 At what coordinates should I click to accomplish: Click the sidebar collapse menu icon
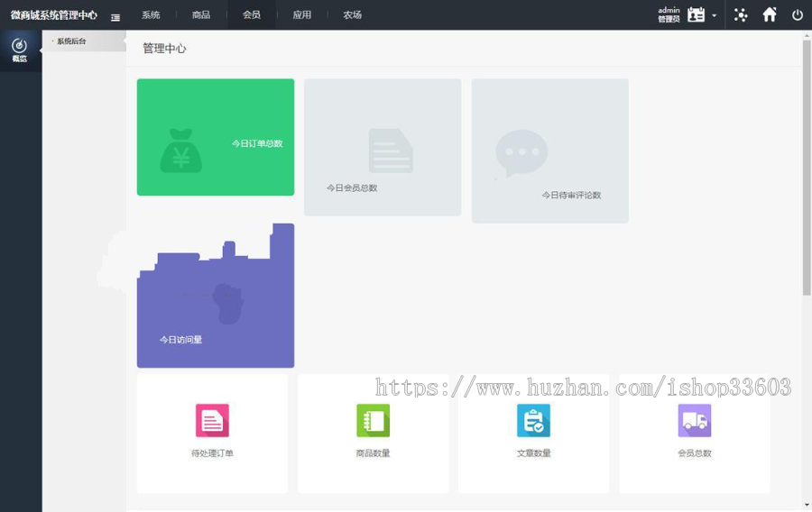tap(115, 16)
